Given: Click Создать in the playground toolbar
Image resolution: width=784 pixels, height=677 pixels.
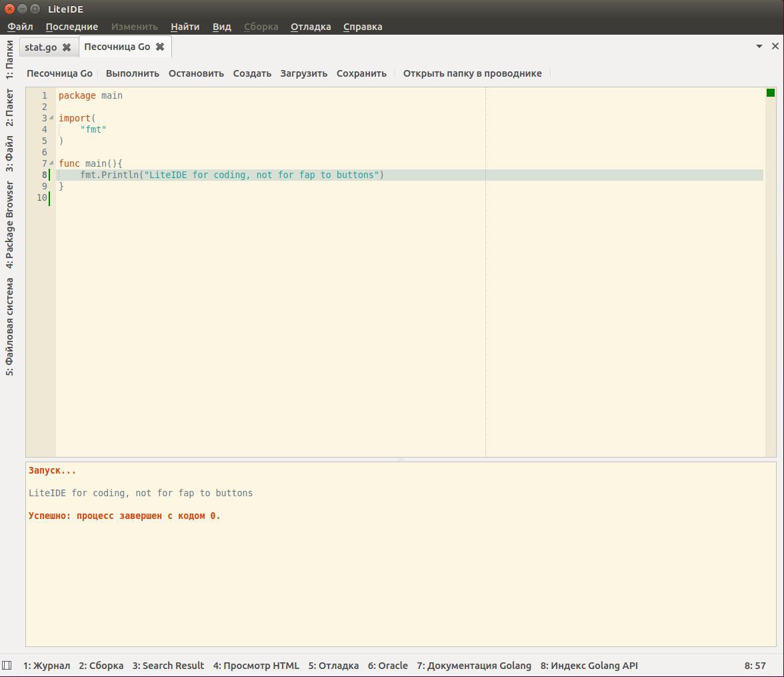Looking at the screenshot, I should click(x=252, y=73).
